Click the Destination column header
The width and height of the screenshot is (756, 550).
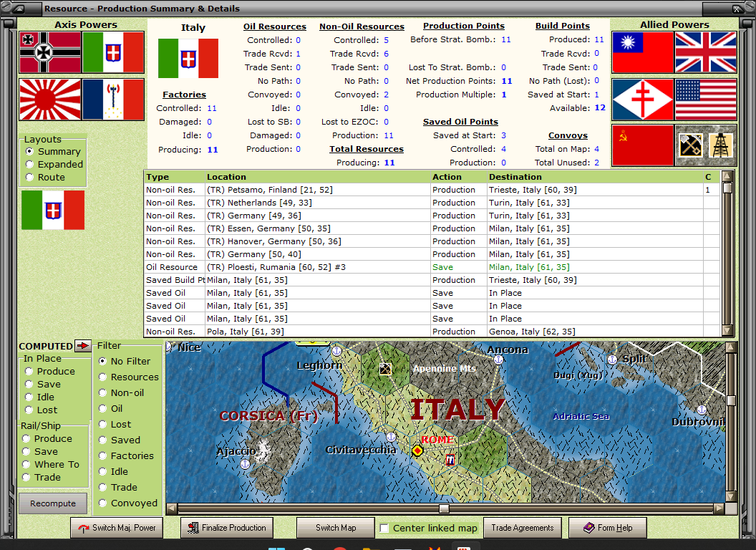pyautogui.click(x=596, y=177)
